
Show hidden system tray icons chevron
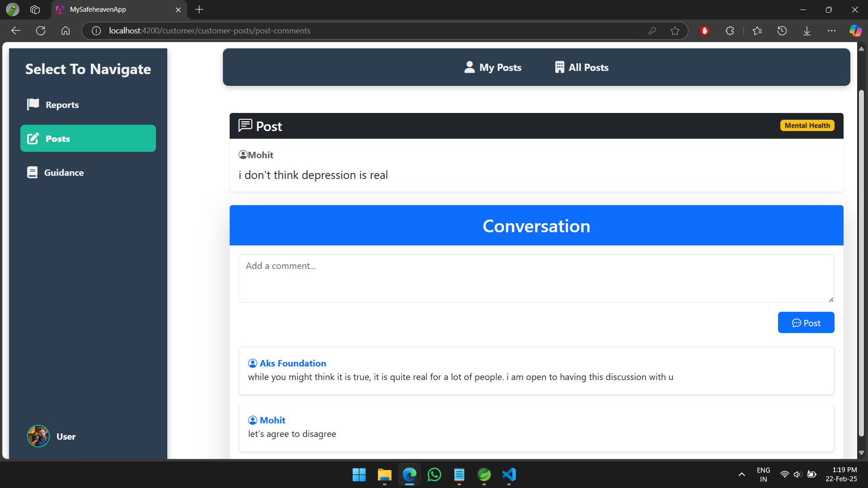742,474
